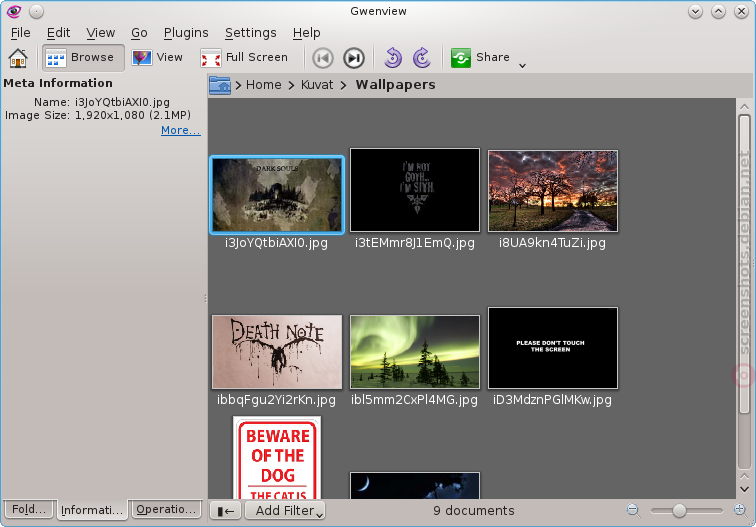Viewport: 756px width, 527px height.
Task: Go to the next image
Action: coord(354,58)
